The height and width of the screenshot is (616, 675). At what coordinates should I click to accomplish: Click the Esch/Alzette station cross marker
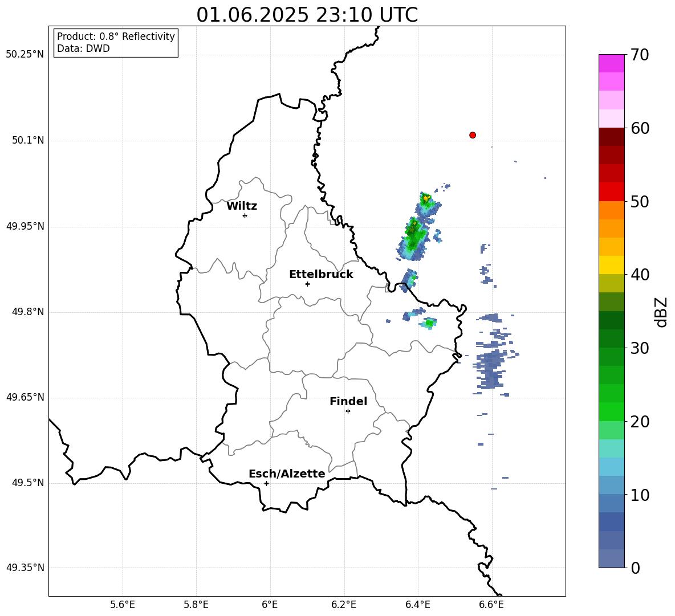coord(266,483)
